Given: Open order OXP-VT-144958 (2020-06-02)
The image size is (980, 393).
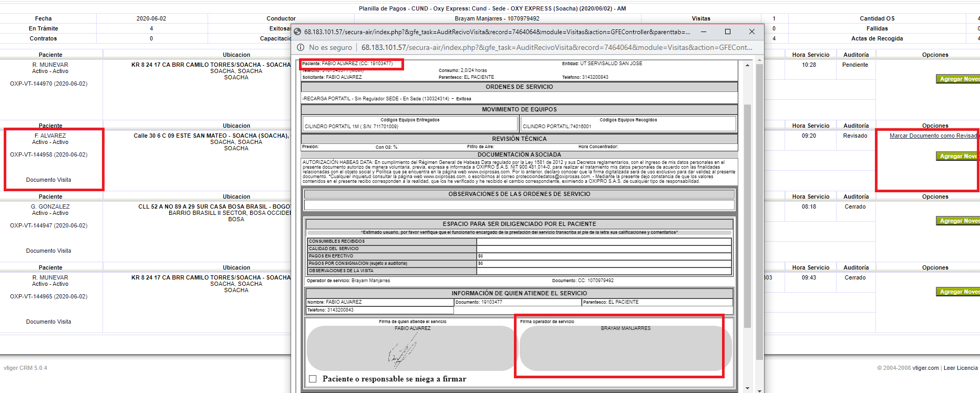Looking at the screenshot, I should [x=49, y=154].
